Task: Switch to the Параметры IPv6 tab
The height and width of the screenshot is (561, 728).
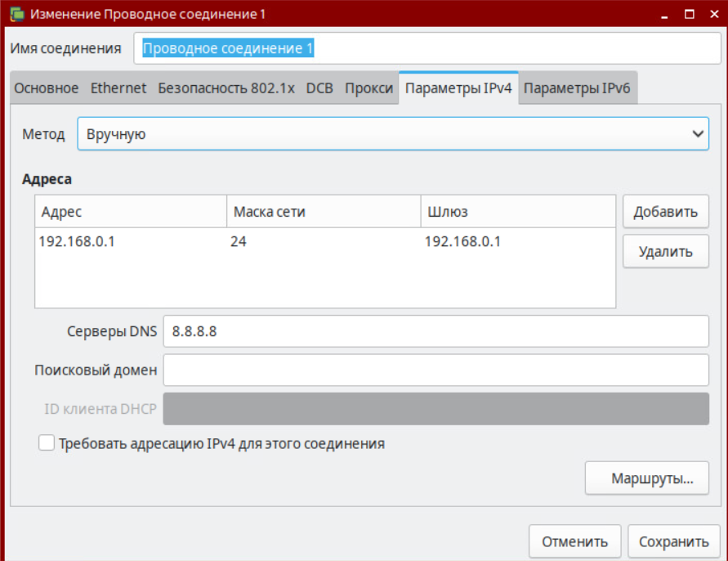Action: (x=577, y=88)
